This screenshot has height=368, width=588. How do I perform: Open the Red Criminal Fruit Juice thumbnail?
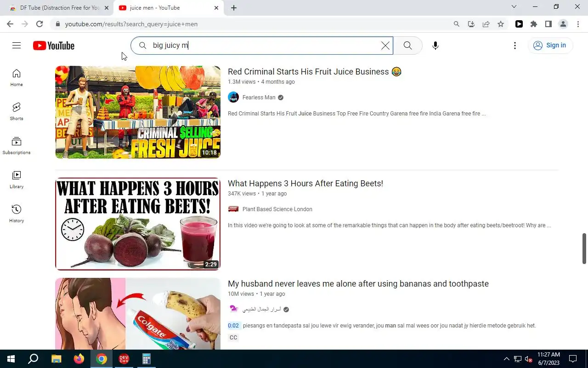coord(138,112)
